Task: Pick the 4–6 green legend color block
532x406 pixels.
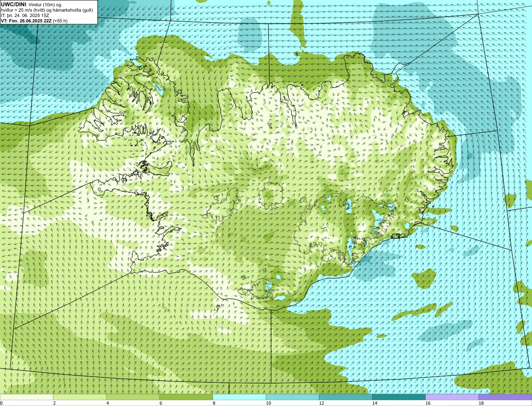Action: pyautogui.click(x=133, y=397)
